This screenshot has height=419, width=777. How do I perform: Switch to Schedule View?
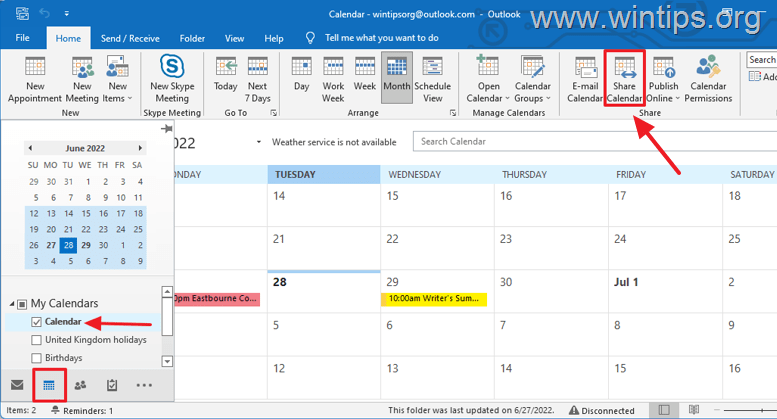click(x=433, y=79)
